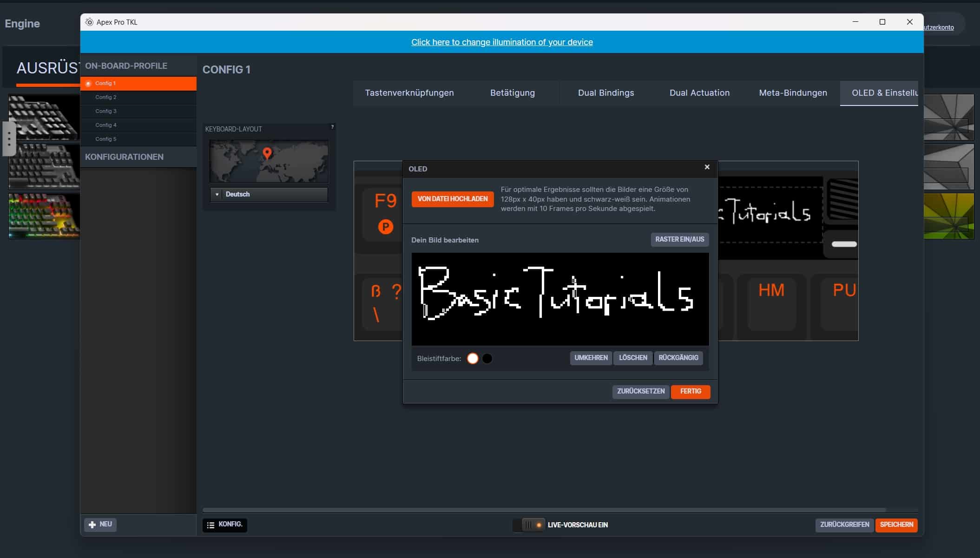Select the RGB-lit keyboard thumbnail

tap(44, 216)
